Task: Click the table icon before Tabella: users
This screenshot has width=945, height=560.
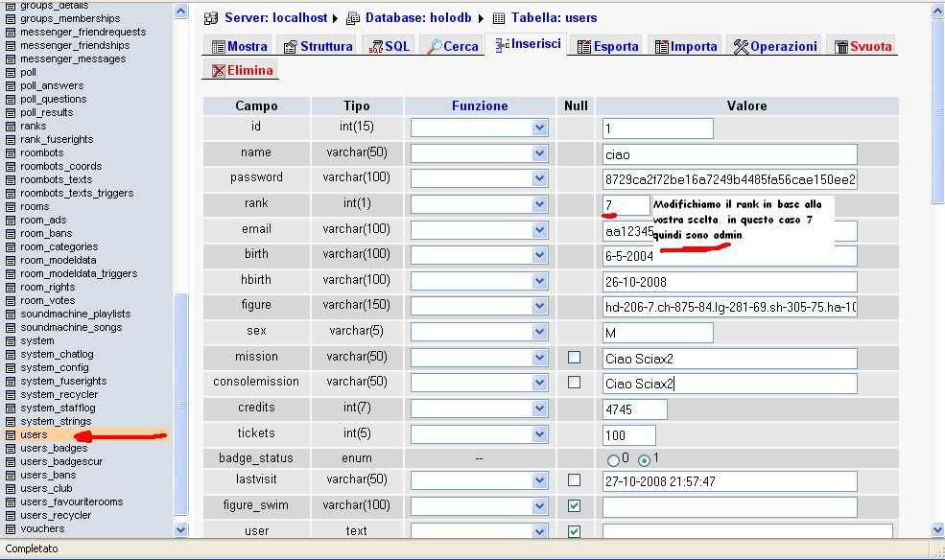Action: [499, 18]
